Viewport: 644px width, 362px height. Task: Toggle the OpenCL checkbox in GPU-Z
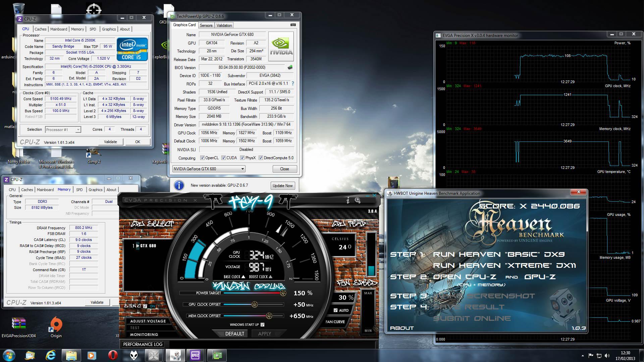click(202, 158)
